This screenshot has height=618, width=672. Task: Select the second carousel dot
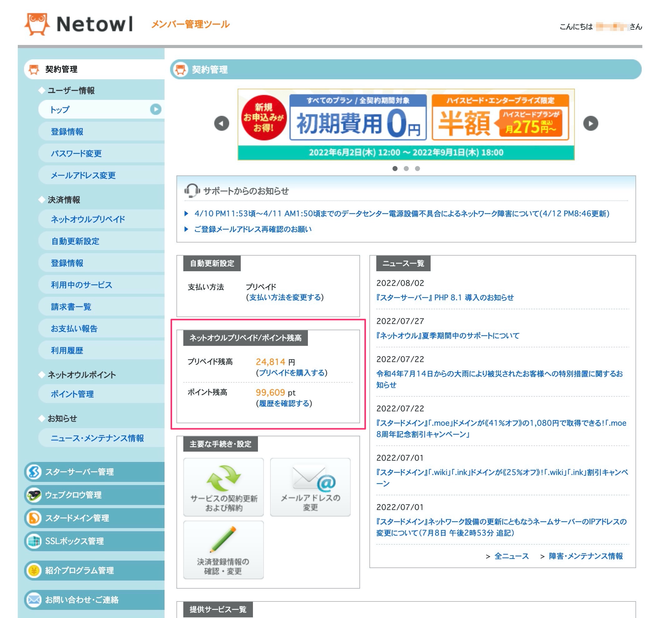(x=406, y=169)
